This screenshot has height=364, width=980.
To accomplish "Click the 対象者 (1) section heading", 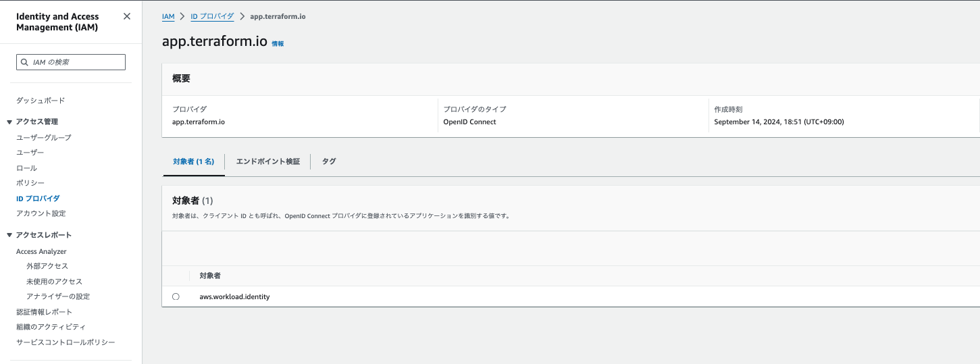I will 192,201.
